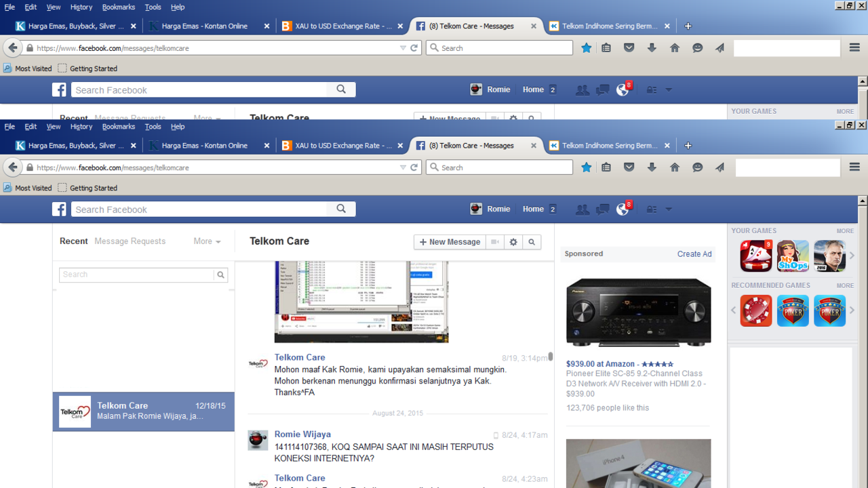Select the Message Requests tab

pyautogui.click(x=130, y=241)
